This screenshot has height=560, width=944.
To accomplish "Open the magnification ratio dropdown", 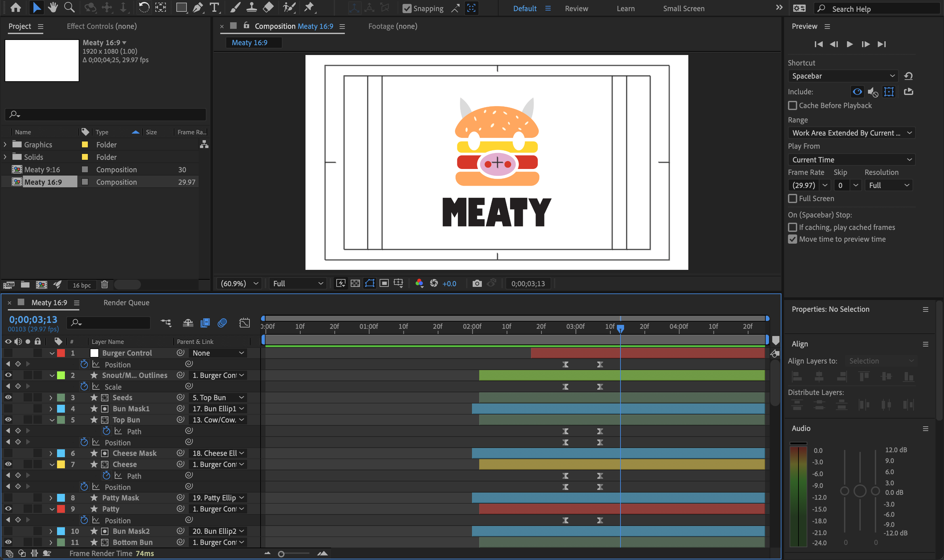I will [x=239, y=283].
